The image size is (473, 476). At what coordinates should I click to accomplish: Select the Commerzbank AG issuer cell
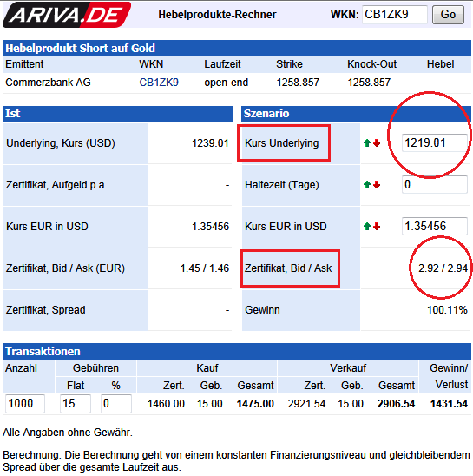point(48,83)
